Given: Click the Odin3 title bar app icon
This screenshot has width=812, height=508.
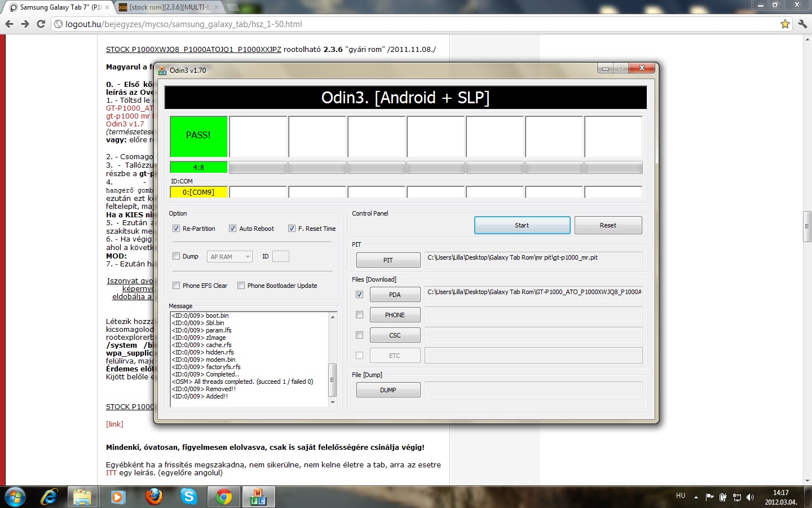Looking at the screenshot, I should (162, 70).
